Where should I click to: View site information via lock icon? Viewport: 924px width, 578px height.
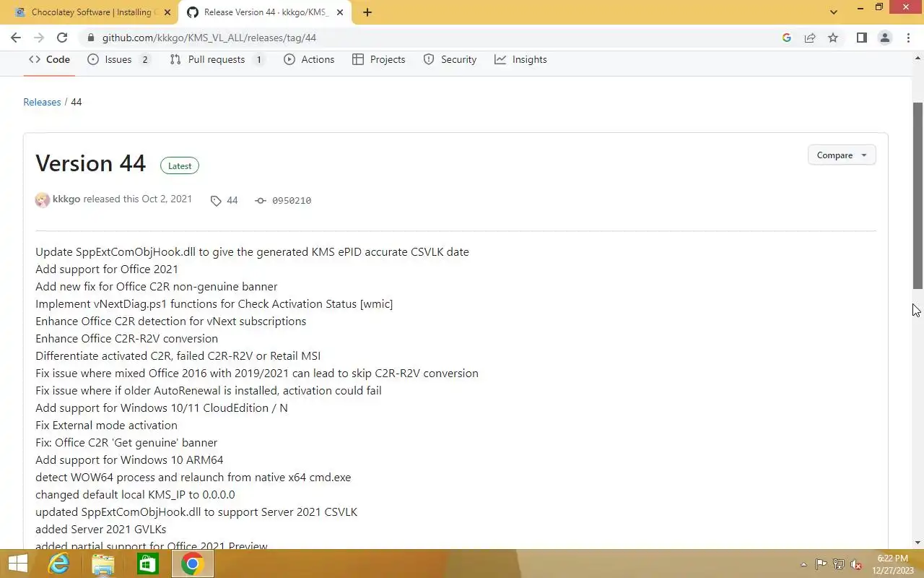click(x=90, y=38)
